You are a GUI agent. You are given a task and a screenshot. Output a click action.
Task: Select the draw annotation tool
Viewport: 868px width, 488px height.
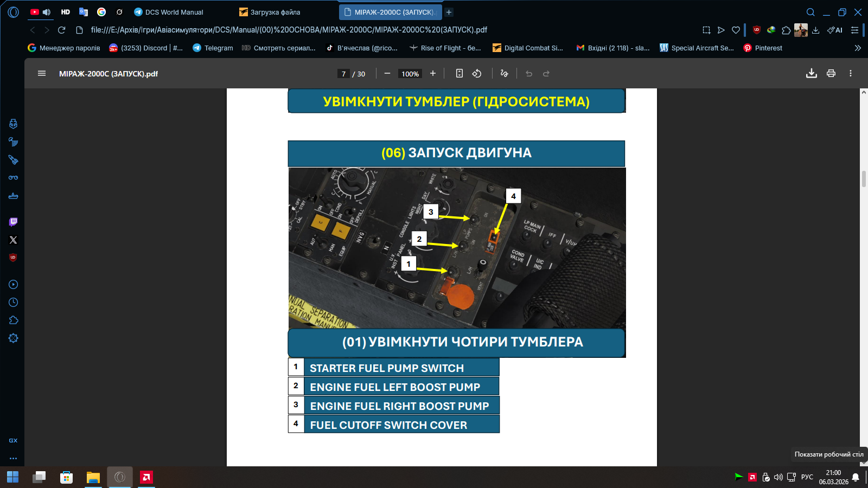(504, 74)
